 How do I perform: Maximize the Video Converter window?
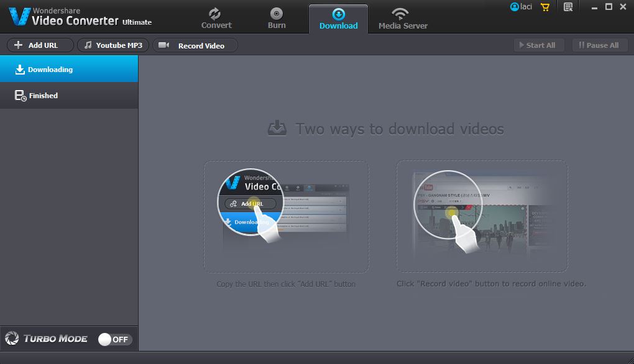coord(609,7)
